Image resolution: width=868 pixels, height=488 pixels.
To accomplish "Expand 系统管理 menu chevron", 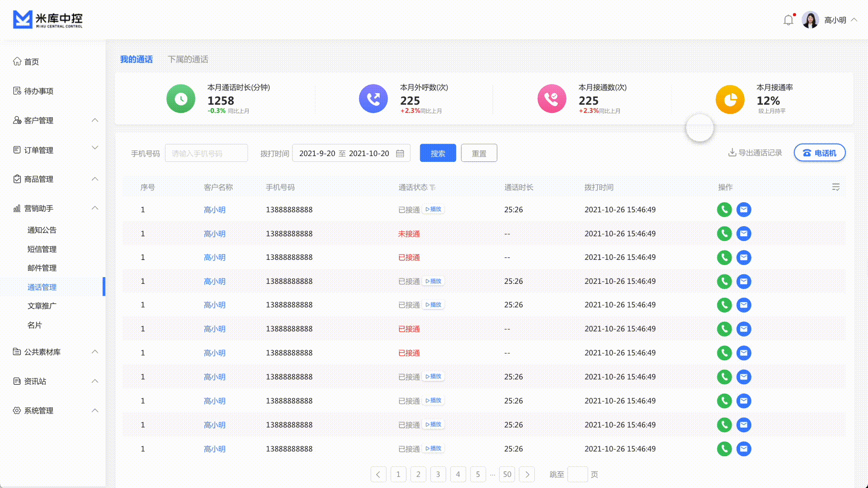I will pos(95,410).
